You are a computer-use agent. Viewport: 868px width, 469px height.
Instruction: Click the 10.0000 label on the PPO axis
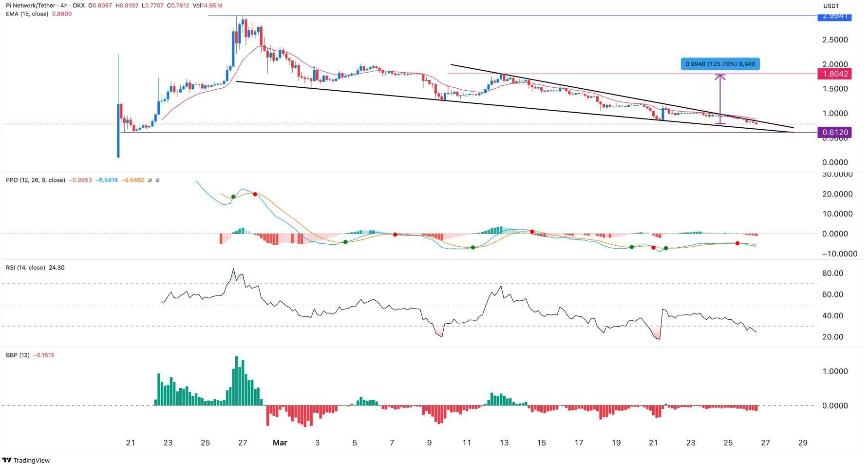(837, 214)
